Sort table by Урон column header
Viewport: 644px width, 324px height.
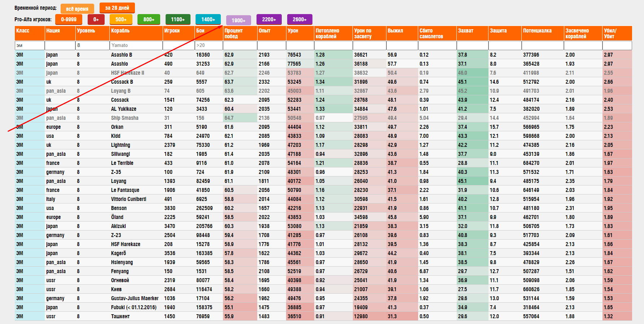[x=300, y=33]
